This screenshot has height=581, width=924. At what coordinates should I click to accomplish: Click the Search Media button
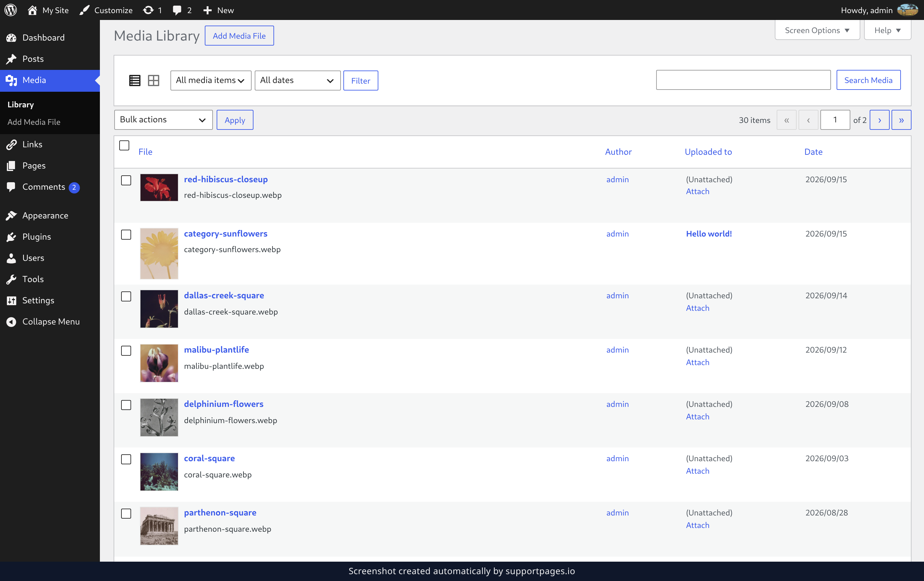point(868,80)
